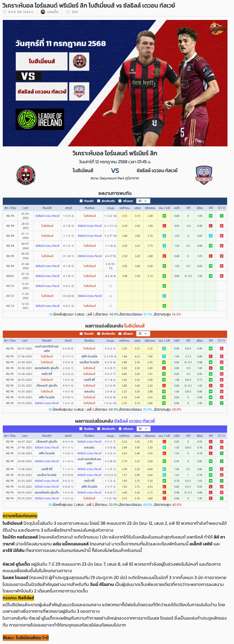Click odds 7.00 in Bohemians 27-06-2025 row
The width and height of the screenshot is (234, 644).
coord(150,356)
